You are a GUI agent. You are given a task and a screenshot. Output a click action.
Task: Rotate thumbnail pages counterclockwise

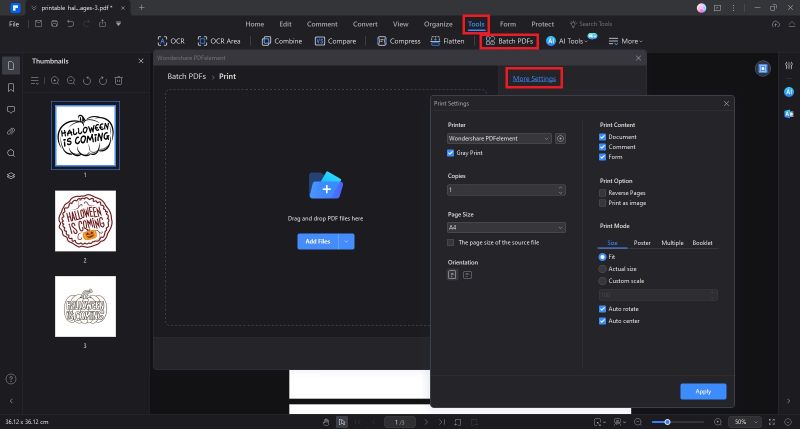(87, 81)
